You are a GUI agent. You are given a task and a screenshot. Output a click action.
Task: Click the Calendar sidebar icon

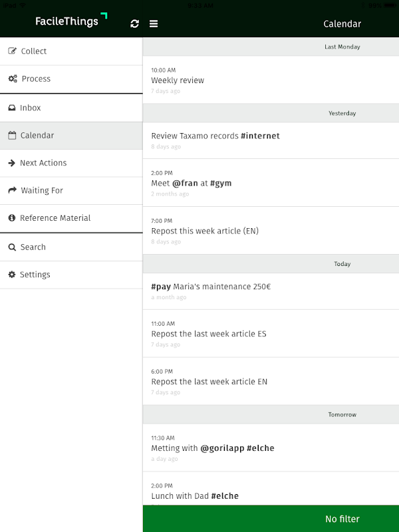[12, 136]
